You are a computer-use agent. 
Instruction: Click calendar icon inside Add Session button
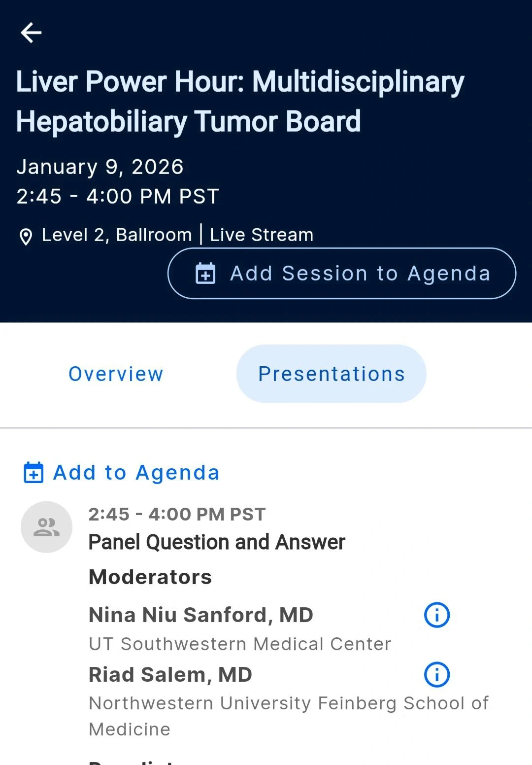pyautogui.click(x=205, y=274)
